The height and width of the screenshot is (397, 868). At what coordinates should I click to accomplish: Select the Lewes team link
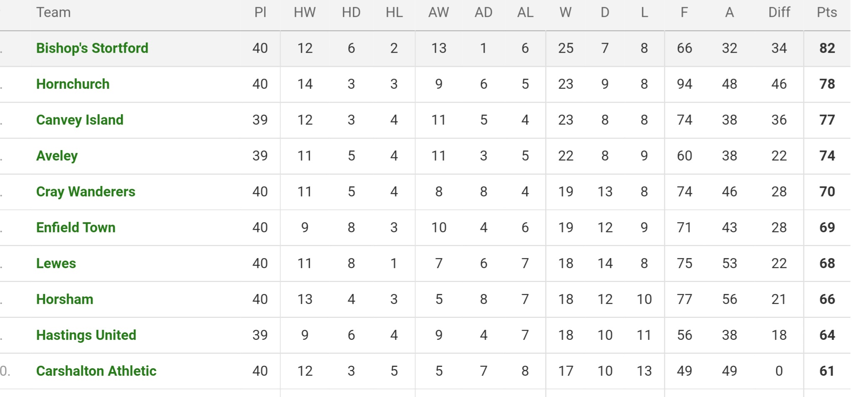pos(56,264)
